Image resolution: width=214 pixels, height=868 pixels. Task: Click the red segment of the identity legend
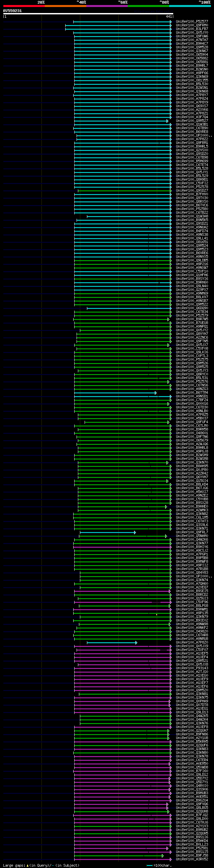coord(24,6)
